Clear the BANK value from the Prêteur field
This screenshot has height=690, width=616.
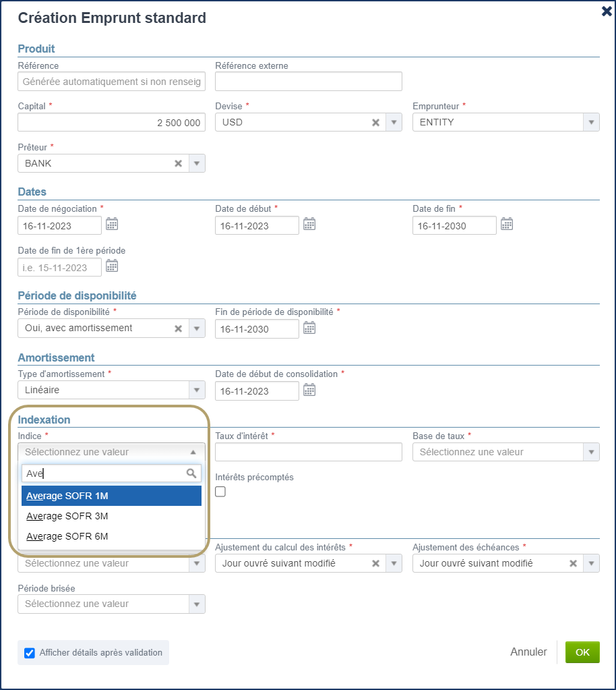point(178,163)
